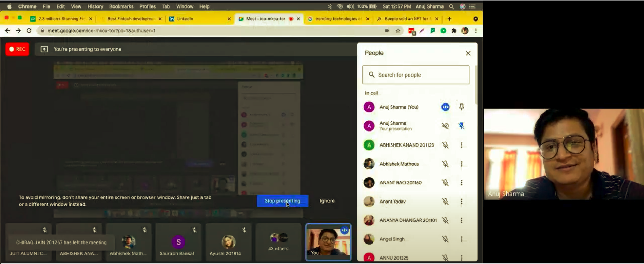Reload the page with browser refresh icon
The width and height of the screenshot is (644, 264).
pos(29,31)
